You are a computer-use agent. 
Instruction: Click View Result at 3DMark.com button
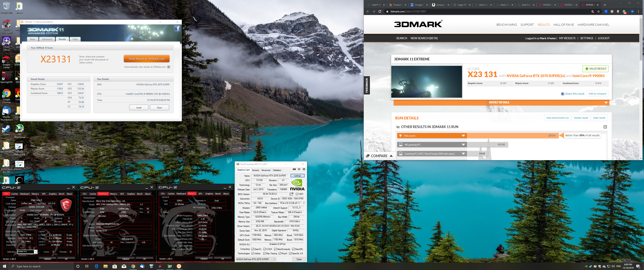click(147, 59)
